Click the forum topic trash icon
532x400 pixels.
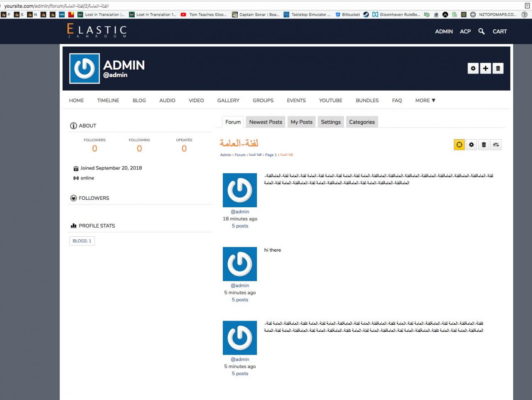tap(484, 145)
